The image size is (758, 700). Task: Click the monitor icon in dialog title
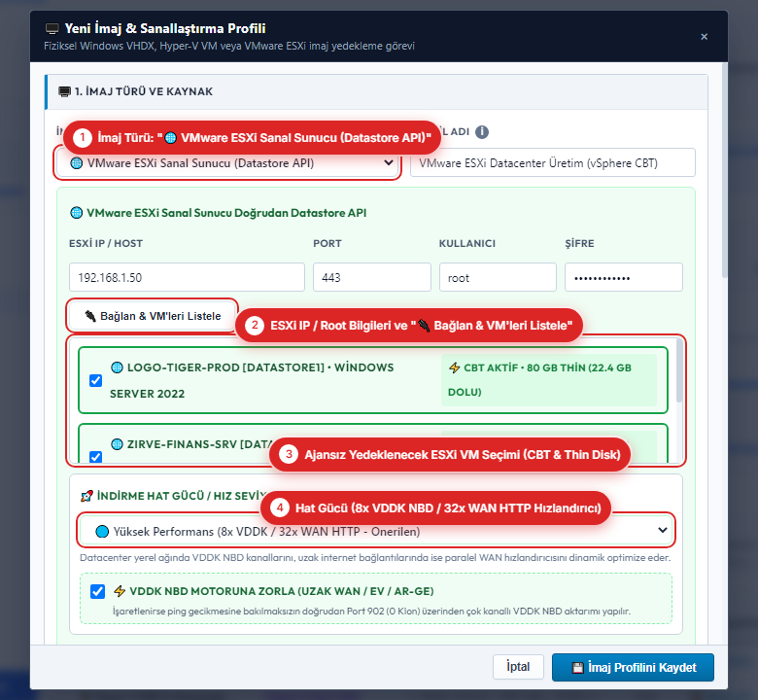pos(52,29)
